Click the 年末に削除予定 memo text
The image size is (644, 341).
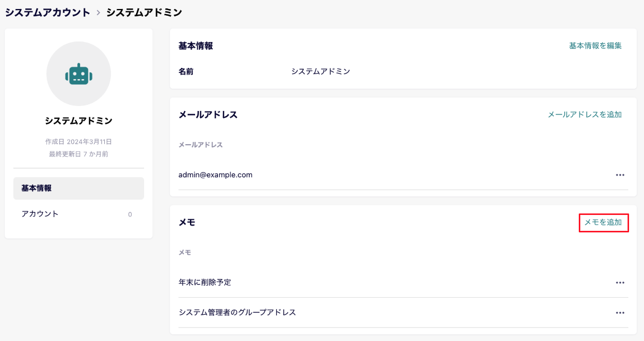point(205,282)
